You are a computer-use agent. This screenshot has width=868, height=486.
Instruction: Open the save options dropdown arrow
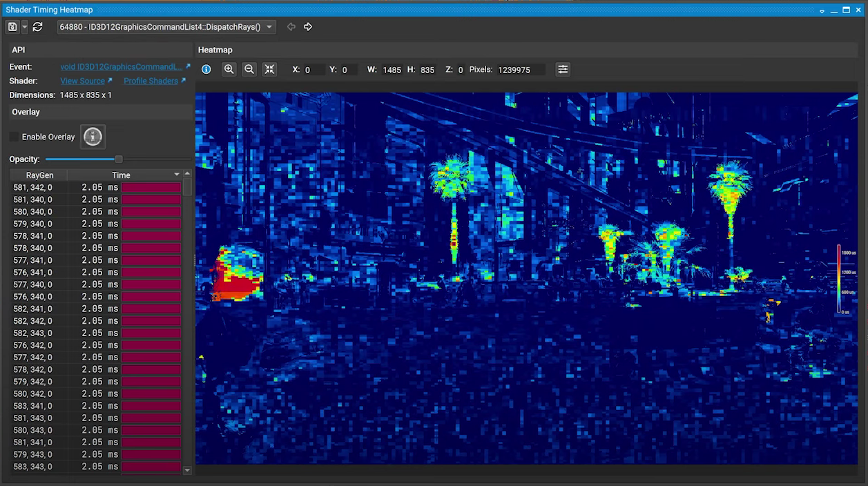(x=25, y=27)
